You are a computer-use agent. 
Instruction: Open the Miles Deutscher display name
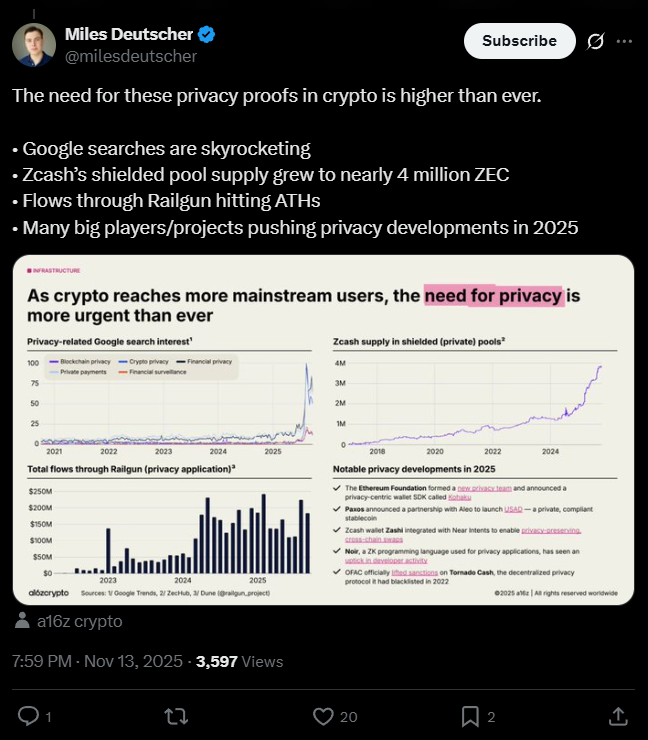[x=130, y=35]
